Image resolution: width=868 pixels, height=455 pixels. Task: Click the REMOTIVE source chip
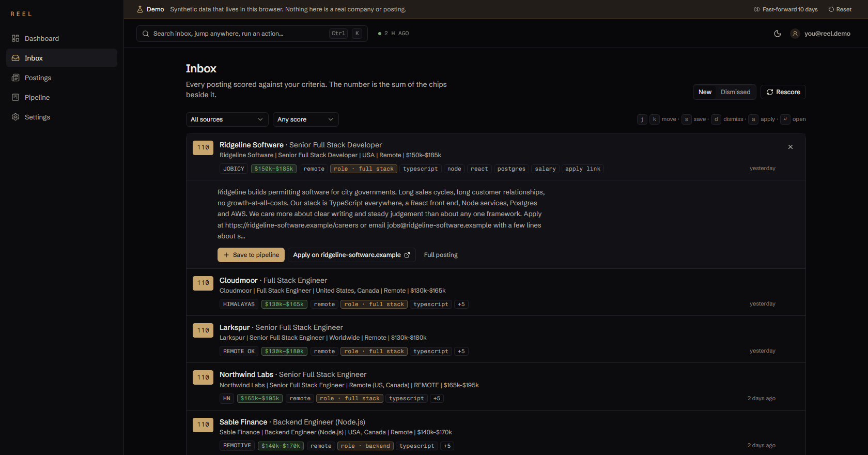[237, 446]
